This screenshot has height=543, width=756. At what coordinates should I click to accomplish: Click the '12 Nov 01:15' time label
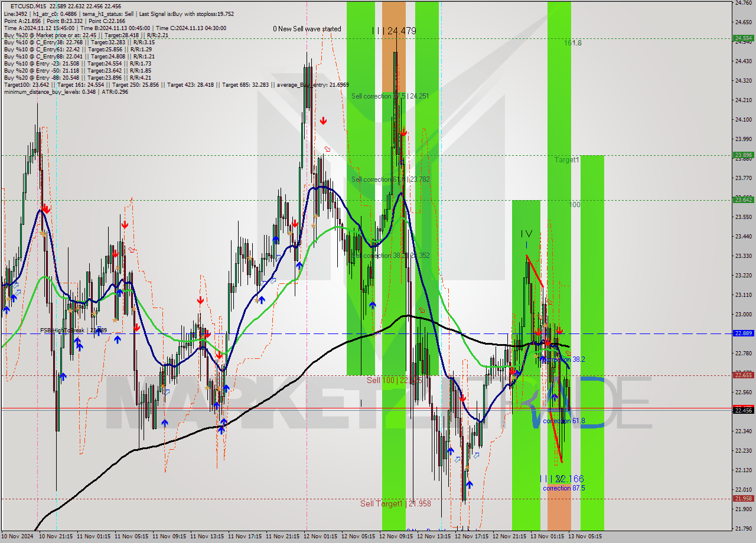click(320, 537)
